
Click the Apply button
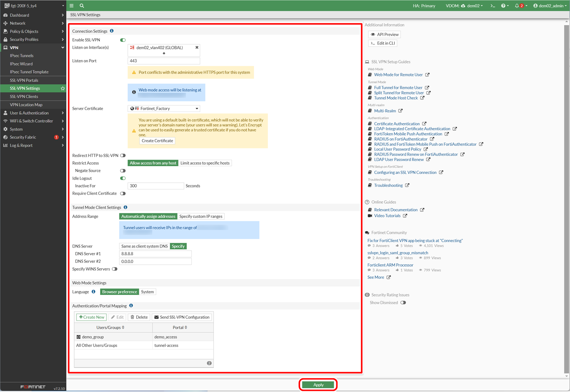coord(318,385)
